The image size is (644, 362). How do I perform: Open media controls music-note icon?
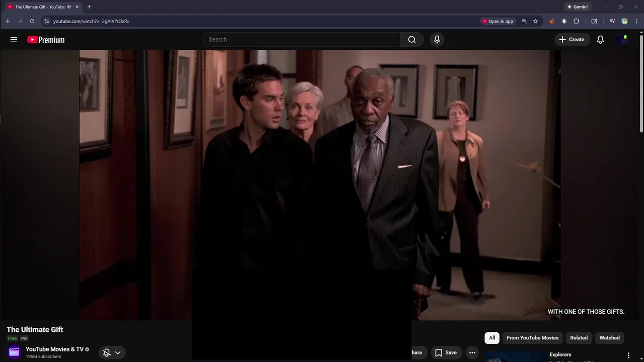tap(612, 21)
